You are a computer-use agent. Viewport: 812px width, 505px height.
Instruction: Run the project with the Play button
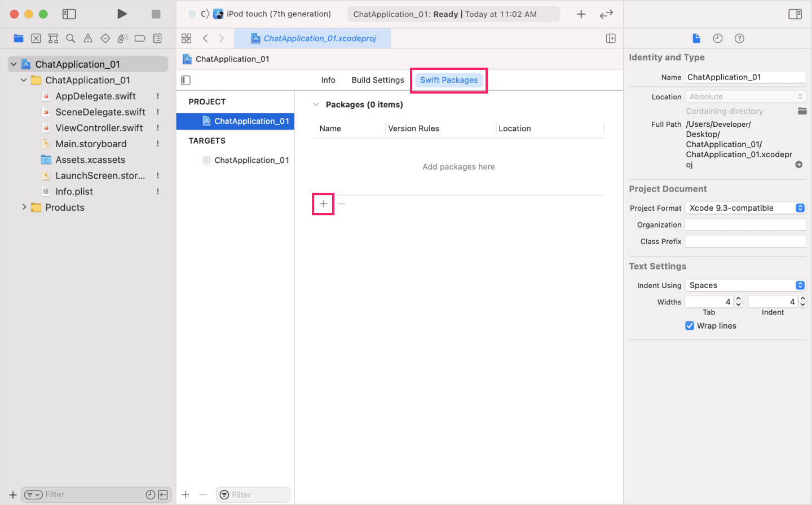[122, 14]
